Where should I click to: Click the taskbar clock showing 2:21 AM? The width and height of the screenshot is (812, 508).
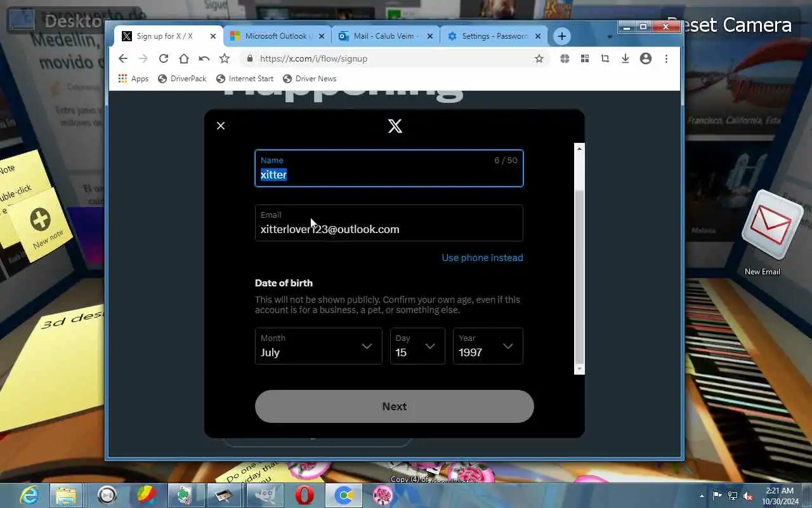(780, 496)
